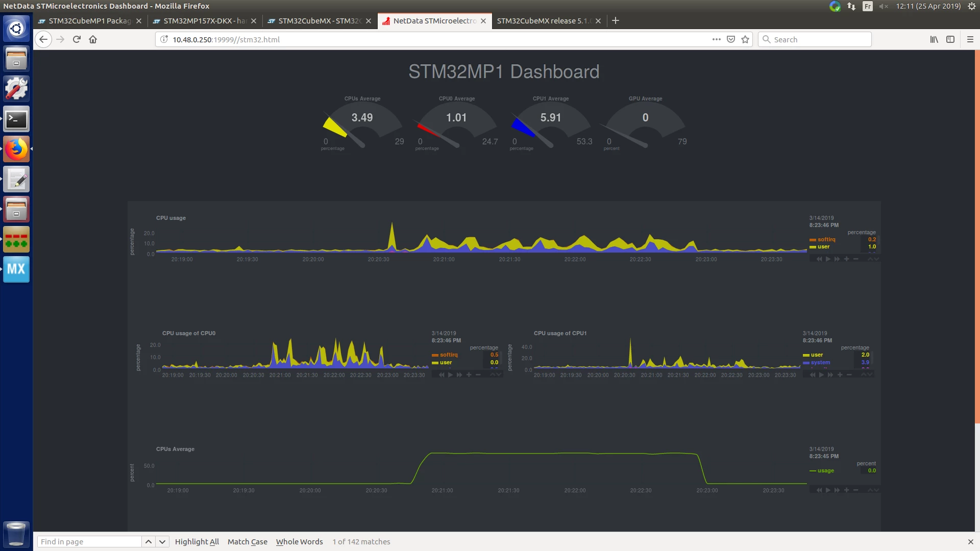Switch to STM32CubeMP1 Package tab

coord(90,21)
